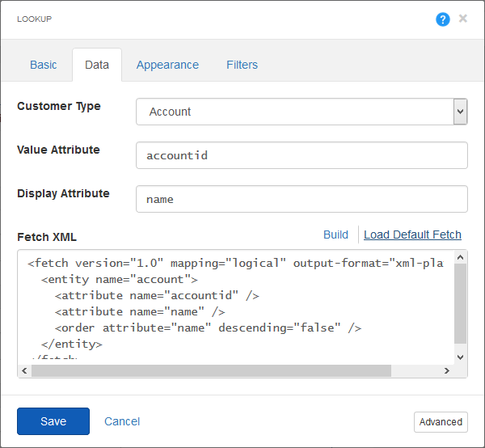Expand the Customer Type dropdown arrow
Image resolution: width=485 pixels, height=448 pixels.
tap(460, 112)
